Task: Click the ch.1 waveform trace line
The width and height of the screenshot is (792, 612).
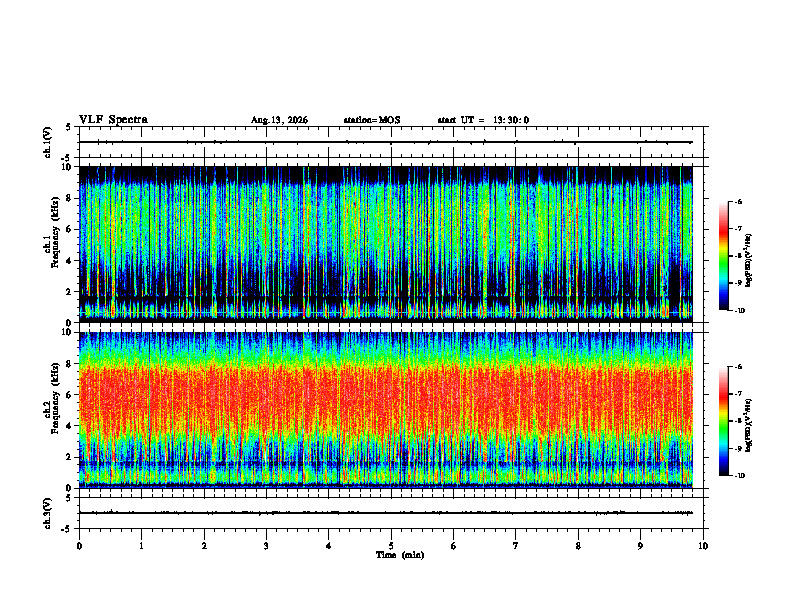Action: (x=385, y=142)
